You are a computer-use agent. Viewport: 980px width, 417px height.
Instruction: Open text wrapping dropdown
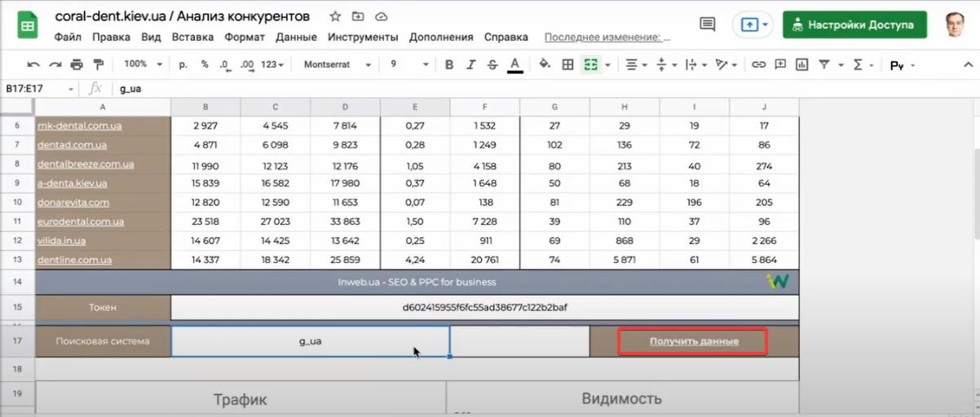click(x=695, y=64)
